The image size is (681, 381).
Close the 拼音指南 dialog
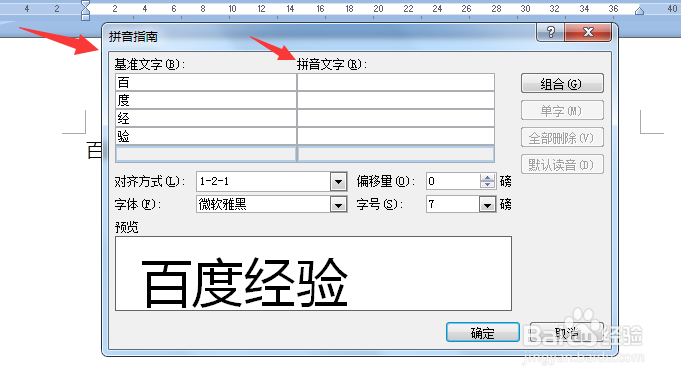click(588, 32)
